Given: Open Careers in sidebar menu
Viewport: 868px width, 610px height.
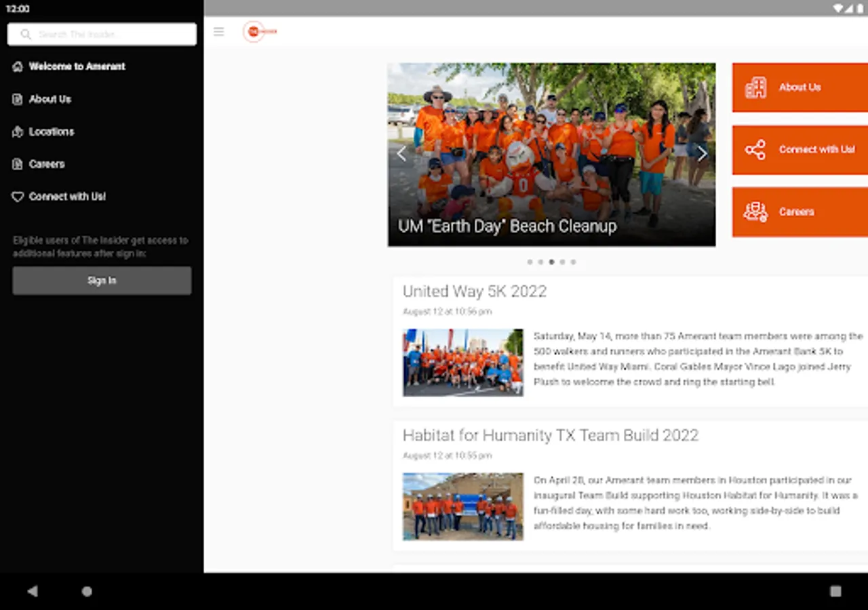Looking at the screenshot, I should point(102,164).
